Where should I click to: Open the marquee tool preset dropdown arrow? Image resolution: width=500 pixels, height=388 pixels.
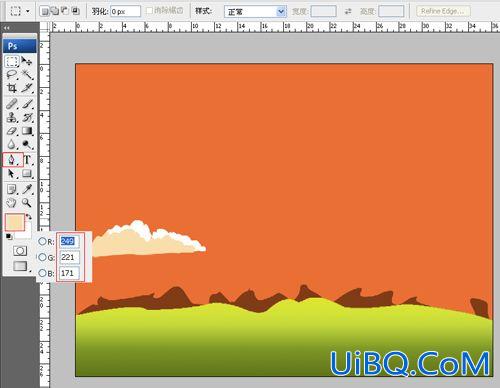[x=28, y=11]
